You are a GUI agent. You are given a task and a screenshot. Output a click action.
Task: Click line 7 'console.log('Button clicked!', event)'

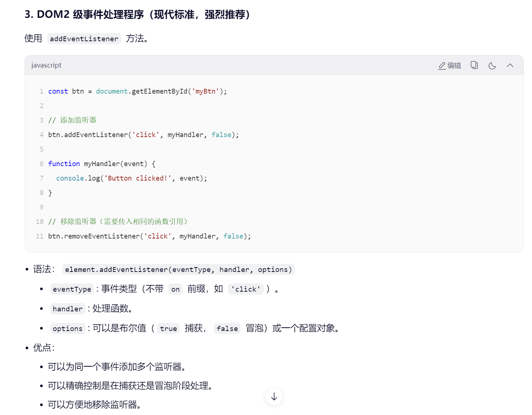click(x=132, y=178)
